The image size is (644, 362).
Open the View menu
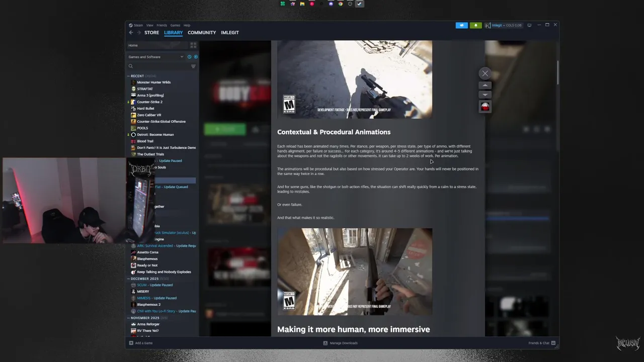tap(150, 25)
